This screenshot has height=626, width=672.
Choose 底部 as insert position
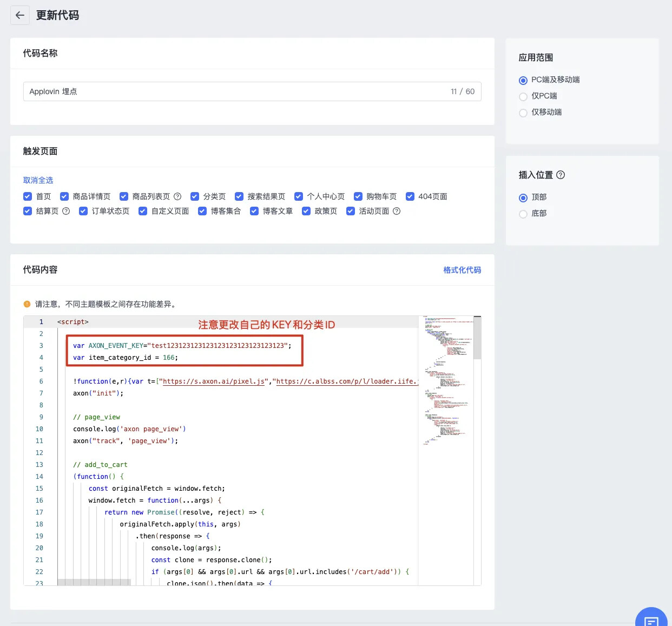[x=523, y=214]
